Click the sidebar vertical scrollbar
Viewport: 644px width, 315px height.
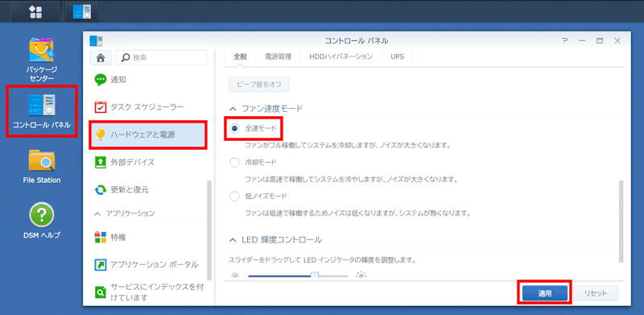pos(209,230)
